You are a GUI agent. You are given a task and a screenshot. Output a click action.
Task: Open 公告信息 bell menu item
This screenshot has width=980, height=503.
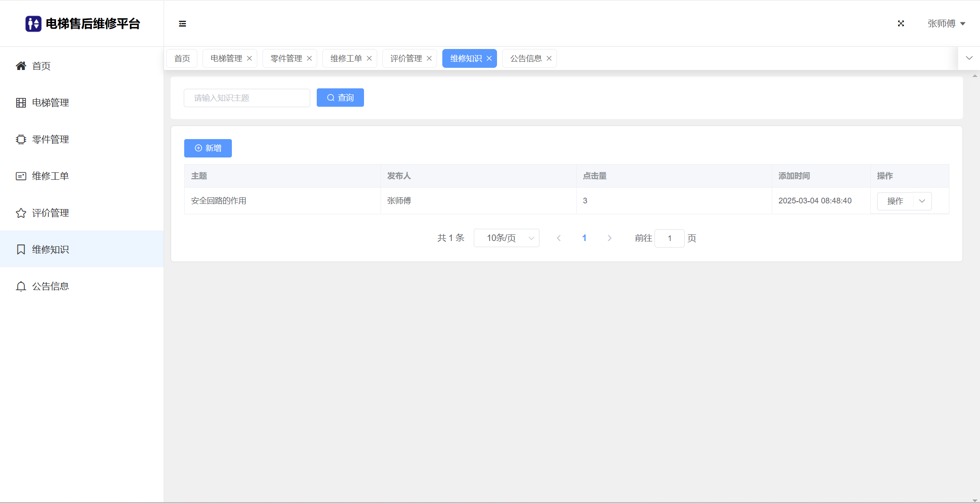(x=50, y=286)
